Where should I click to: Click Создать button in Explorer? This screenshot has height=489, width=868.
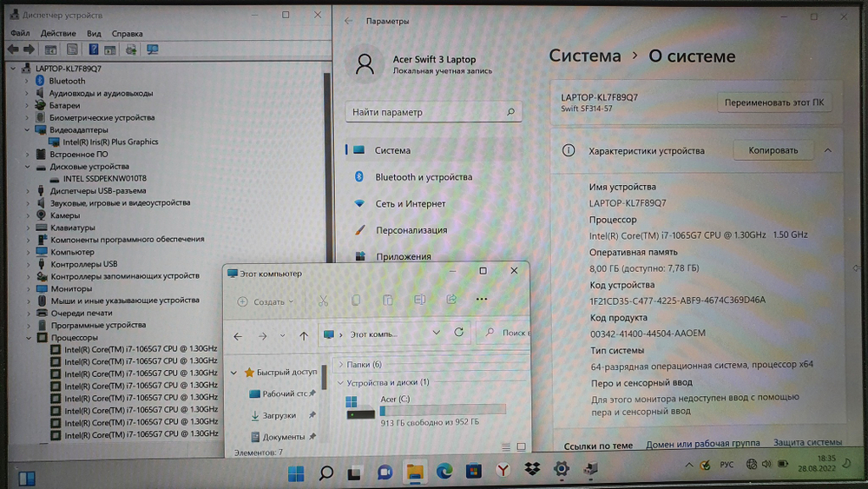tap(265, 301)
